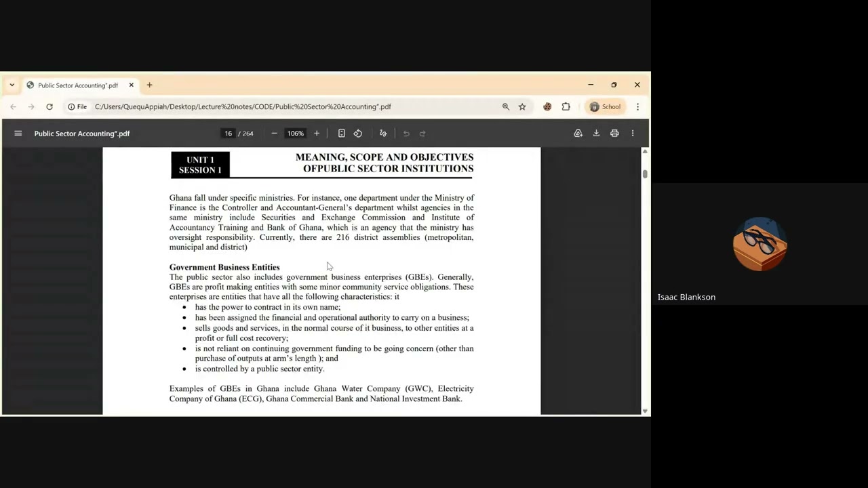Viewport: 868px width, 488px height.
Task: Click scrollbar up arrow
Action: pos(645,151)
